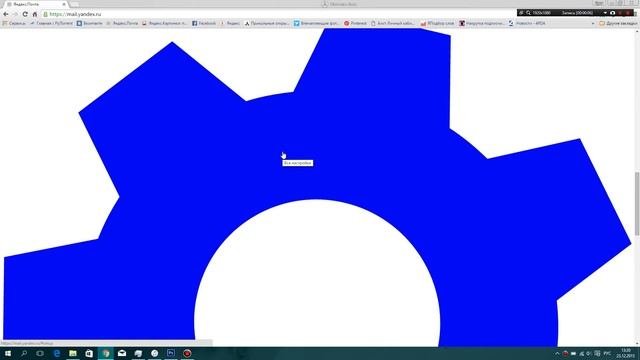The image size is (640, 360).
Task: Open a new browser tab
Action: 75,4
